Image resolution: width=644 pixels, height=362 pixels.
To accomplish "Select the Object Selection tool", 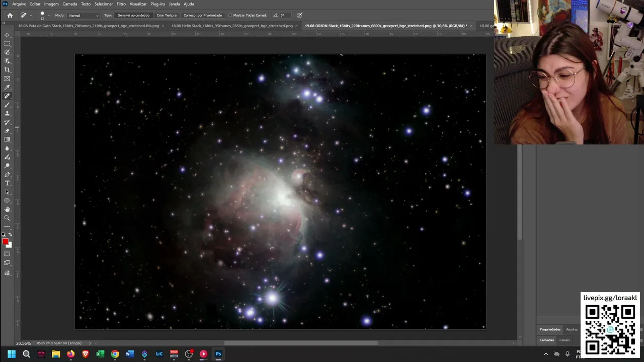I will click(7, 61).
